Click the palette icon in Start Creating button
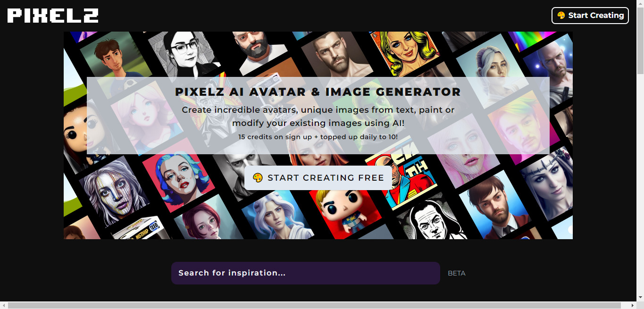This screenshot has height=309, width=644. pos(561,15)
